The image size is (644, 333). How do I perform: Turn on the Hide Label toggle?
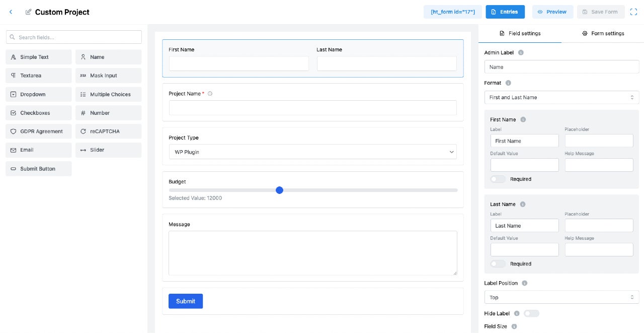coord(531,313)
